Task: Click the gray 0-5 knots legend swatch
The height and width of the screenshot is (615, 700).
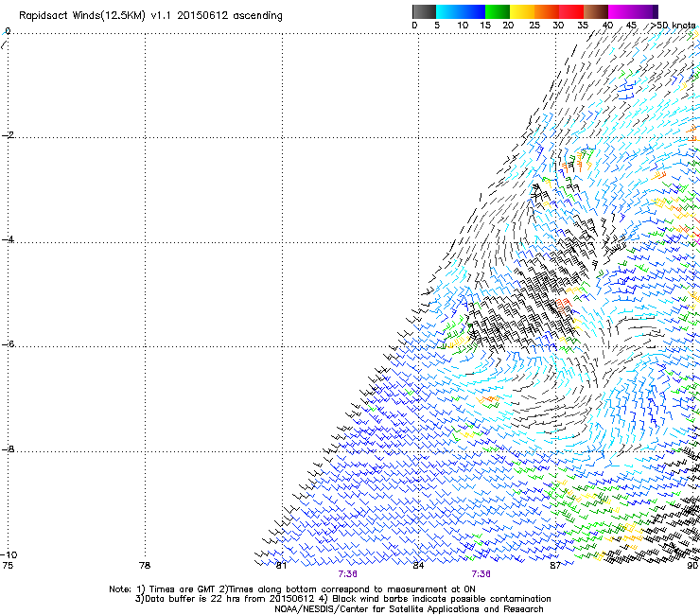Action: pos(424,11)
